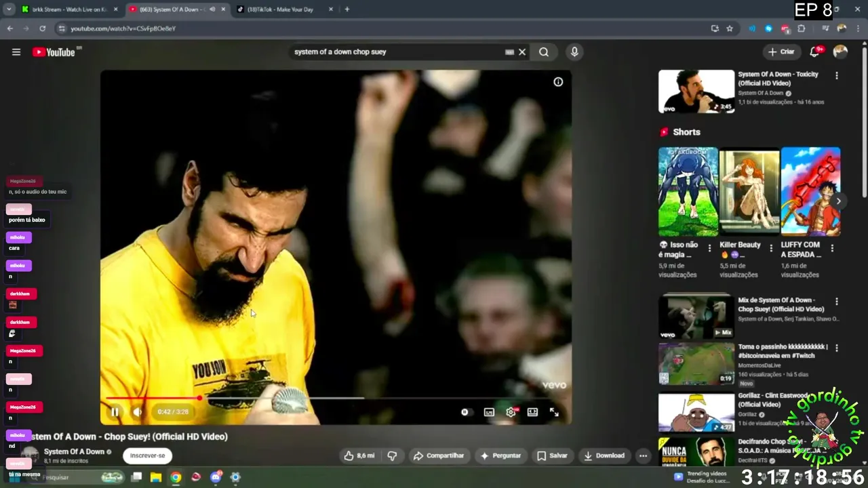Screen dimensions: 868x488
Task: Dislike the video
Action: point(392,455)
